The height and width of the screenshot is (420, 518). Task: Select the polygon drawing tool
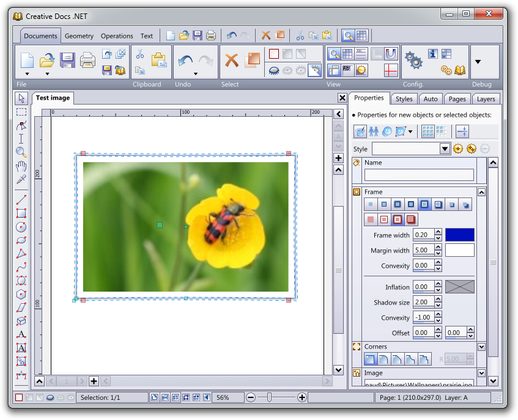click(x=21, y=254)
